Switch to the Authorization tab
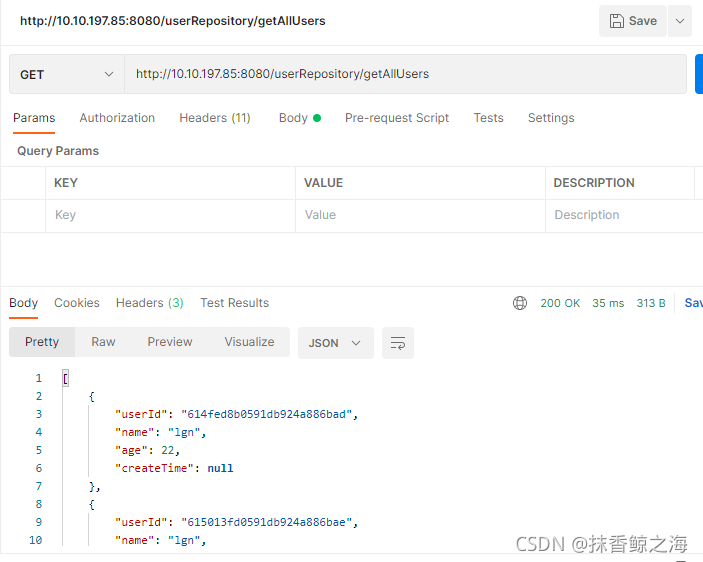 point(117,118)
